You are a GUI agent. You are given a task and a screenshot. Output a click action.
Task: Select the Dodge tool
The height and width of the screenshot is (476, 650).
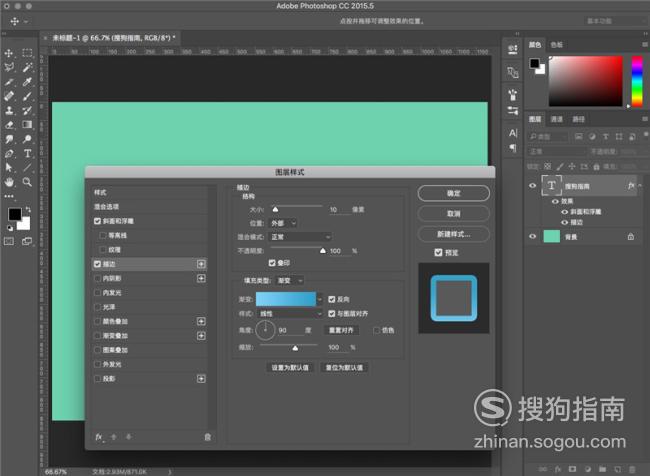(27, 139)
